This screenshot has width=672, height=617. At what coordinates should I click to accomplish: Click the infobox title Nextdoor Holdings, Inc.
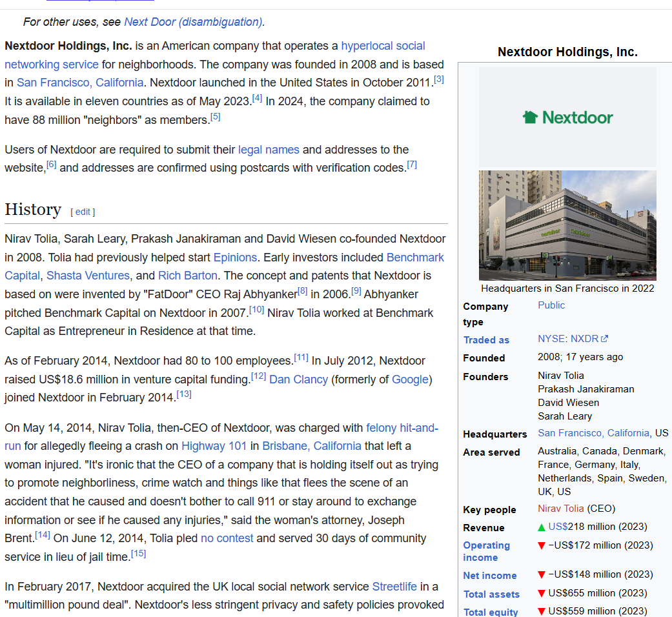(x=567, y=52)
